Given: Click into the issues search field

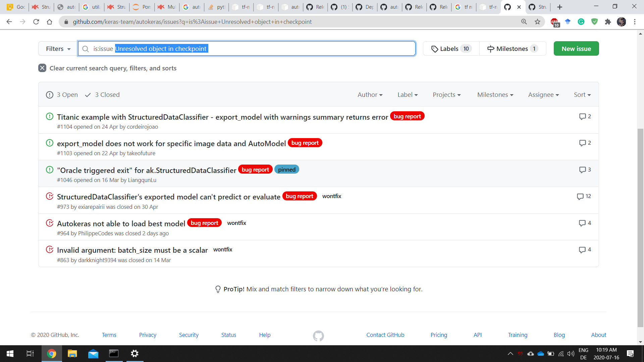Looking at the screenshot, I should (302, 49).
